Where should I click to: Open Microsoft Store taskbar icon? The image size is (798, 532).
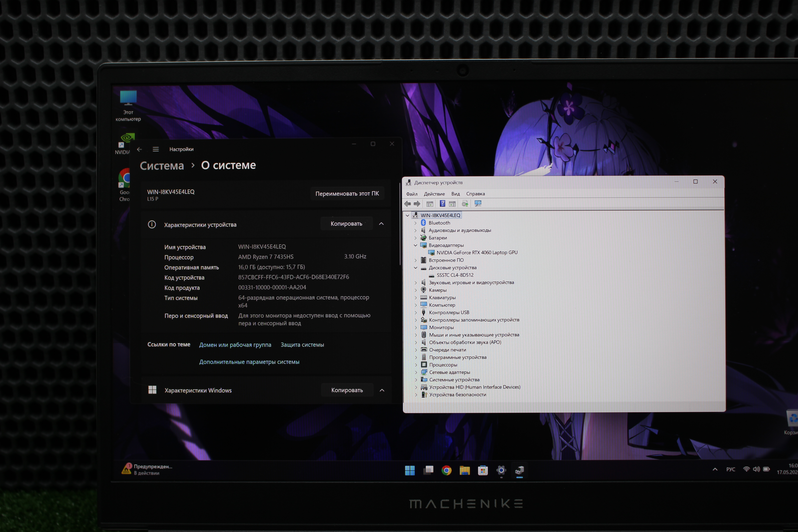coord(483,470)
